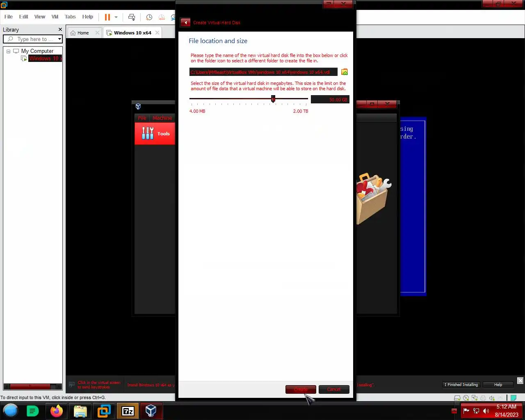
Task: Close the Library panel with its X
Action: coord(60,30)
